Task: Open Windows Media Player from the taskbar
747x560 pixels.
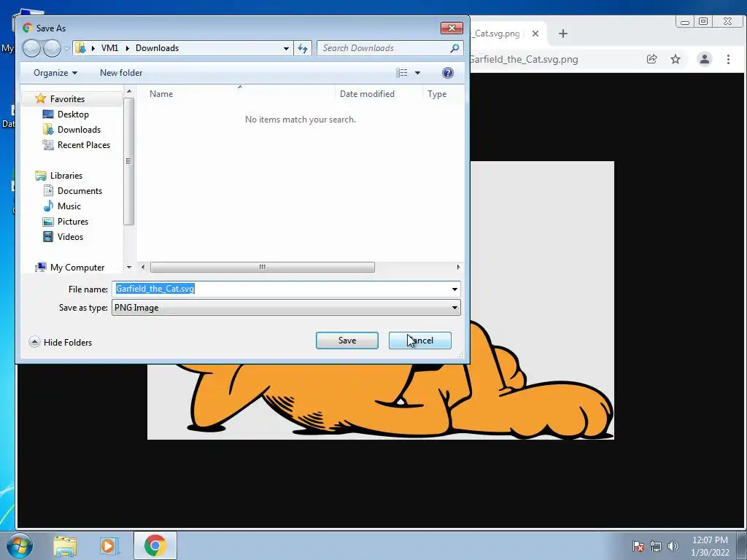Action: pos(109,546)
